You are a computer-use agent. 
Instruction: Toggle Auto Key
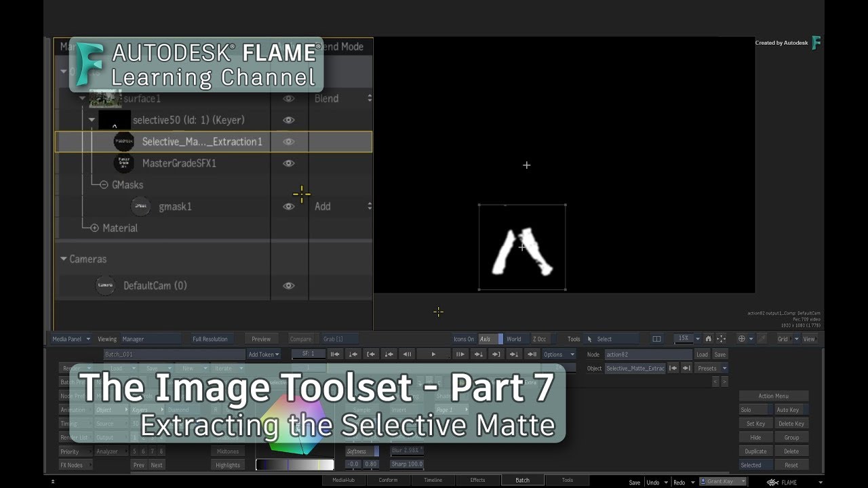(x=791, y=409)
